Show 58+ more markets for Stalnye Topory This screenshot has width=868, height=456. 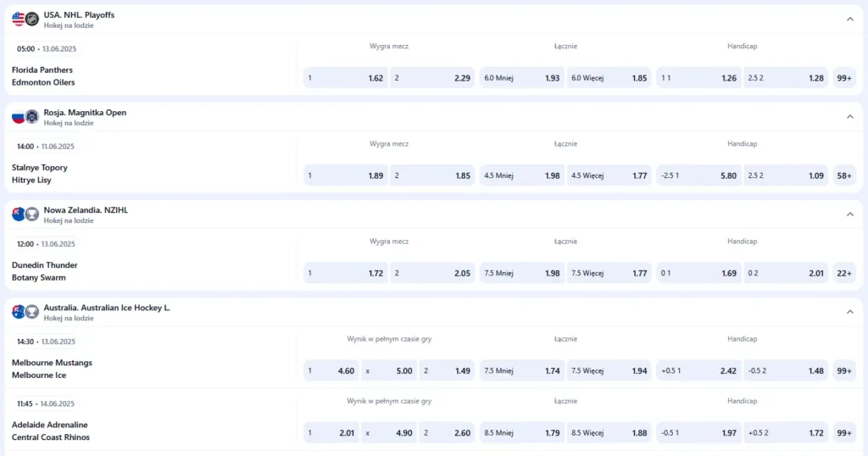click(844, 175)
